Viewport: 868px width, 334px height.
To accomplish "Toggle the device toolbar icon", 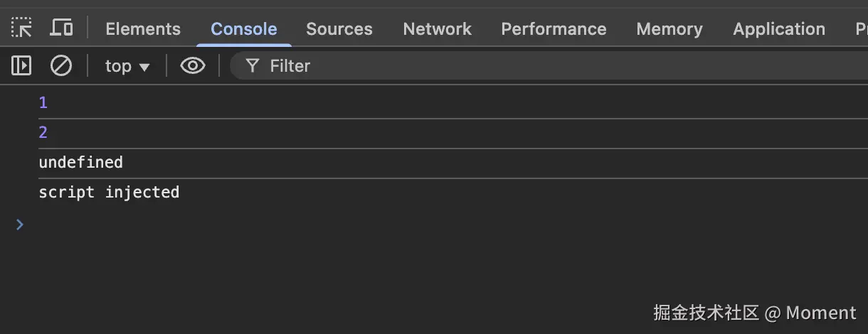I will (62, 28).
